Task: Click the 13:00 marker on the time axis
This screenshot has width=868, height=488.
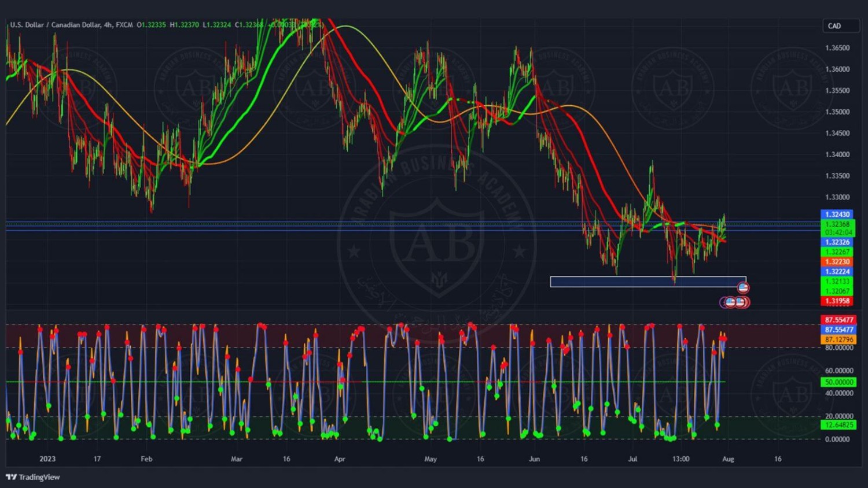Action: 681,459
